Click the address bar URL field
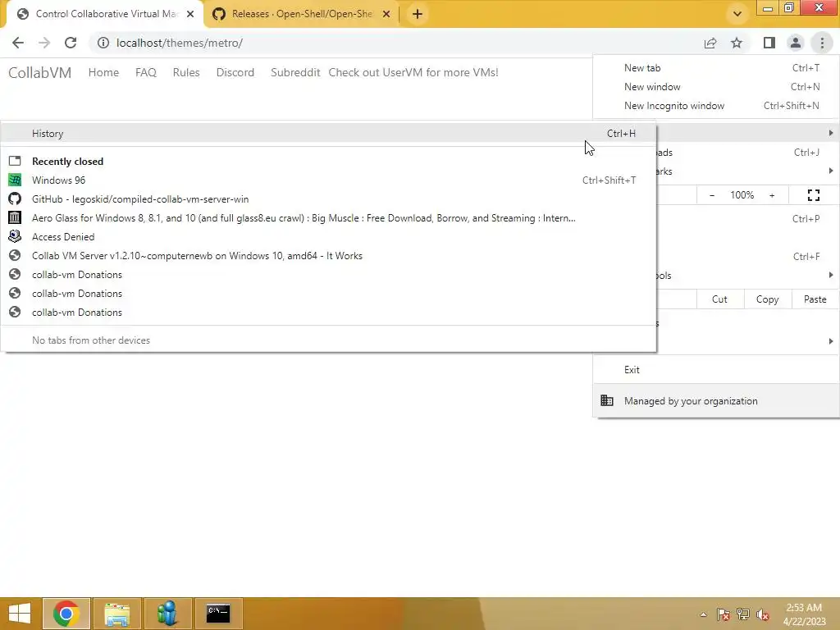This screenshot has height=630, width=840. coord(396,43)
